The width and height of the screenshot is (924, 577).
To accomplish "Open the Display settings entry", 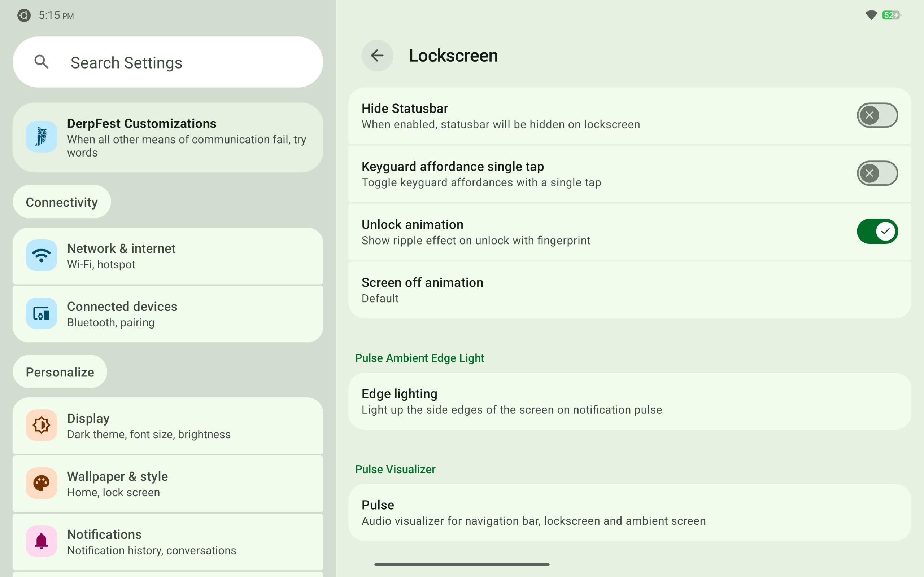I will tap(168, 426).
